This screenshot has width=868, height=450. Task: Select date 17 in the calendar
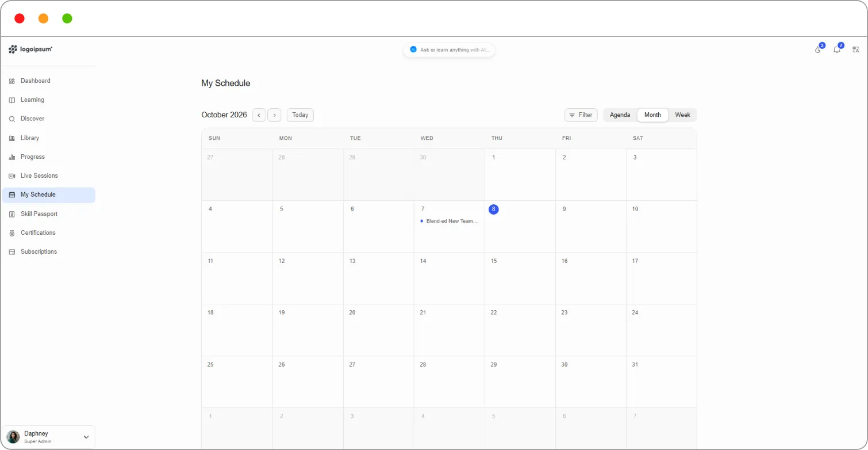(x=635, y=261)
